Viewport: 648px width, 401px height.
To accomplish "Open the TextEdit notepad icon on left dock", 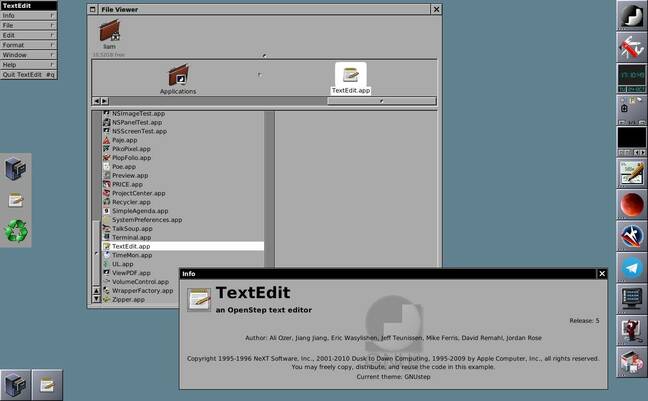I will tap(16, 200).
